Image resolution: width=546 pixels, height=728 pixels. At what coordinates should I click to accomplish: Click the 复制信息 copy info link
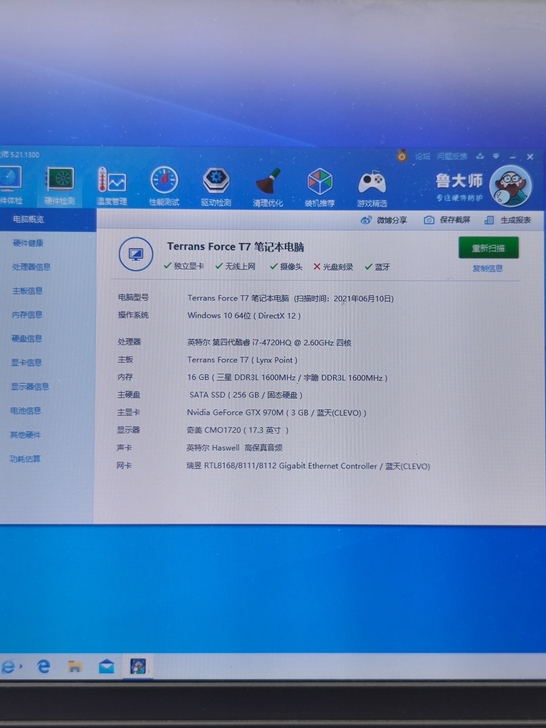point(488,268)
